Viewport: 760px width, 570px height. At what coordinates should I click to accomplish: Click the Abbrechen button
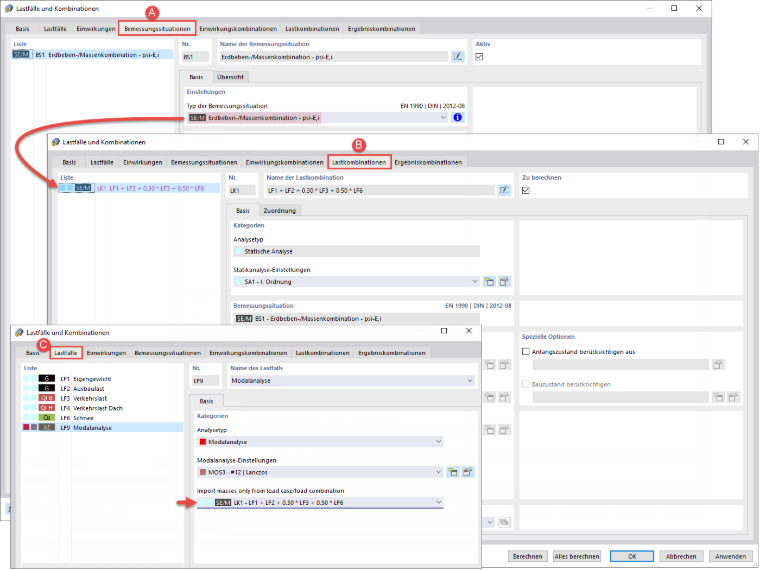[x=681, y=556]
